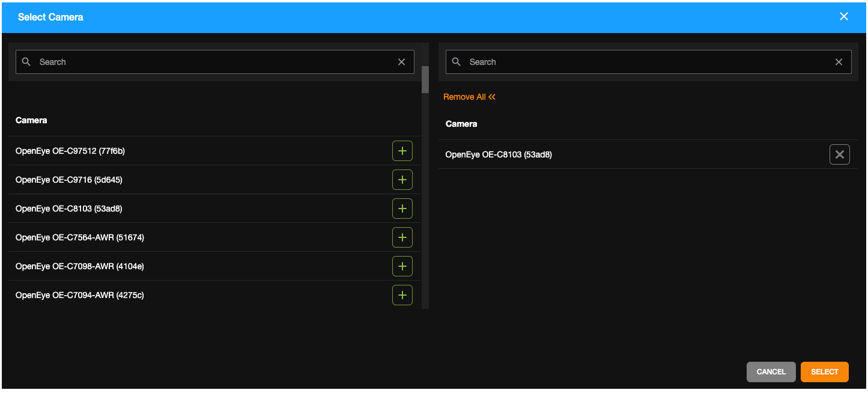Viewport: 868px width, 393px height.
Task: Clear the right search field with the X
Action: (x=839, y=61)
